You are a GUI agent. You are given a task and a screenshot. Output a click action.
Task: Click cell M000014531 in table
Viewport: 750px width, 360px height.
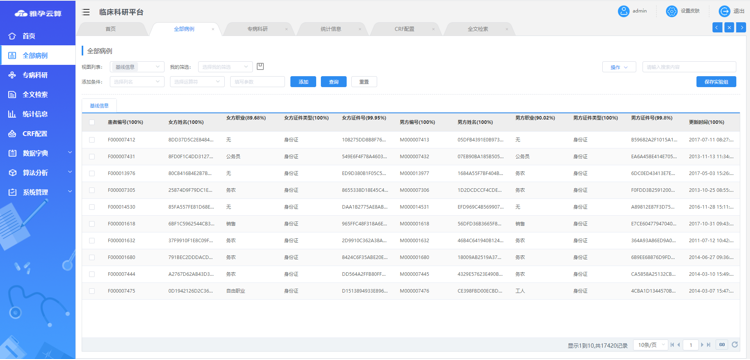point(414,207)
